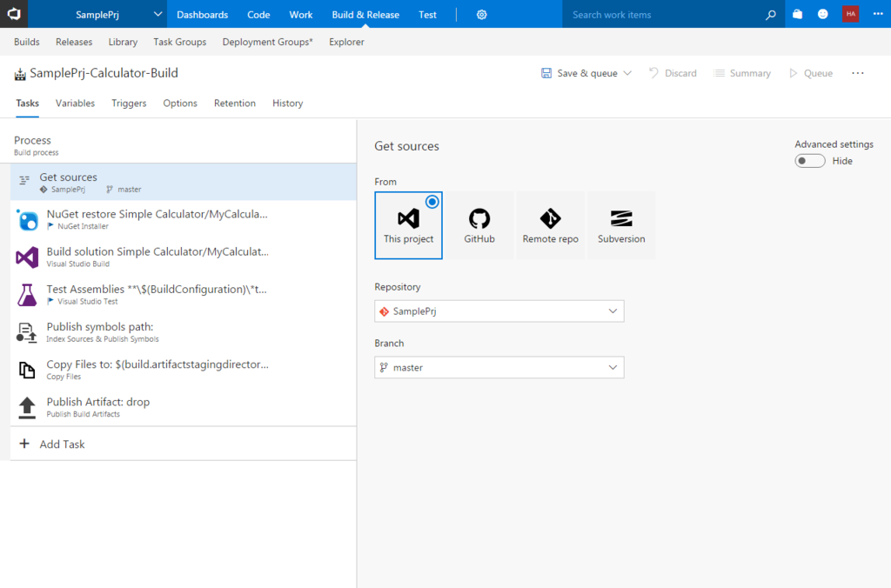Click the Visual Studio Build task icon
Screen dimensions: 891x588
pos(27,257)
